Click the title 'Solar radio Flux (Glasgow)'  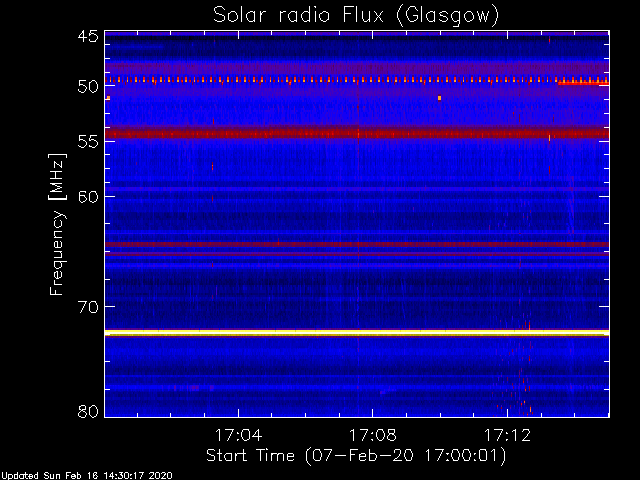[x=356, y=16]
